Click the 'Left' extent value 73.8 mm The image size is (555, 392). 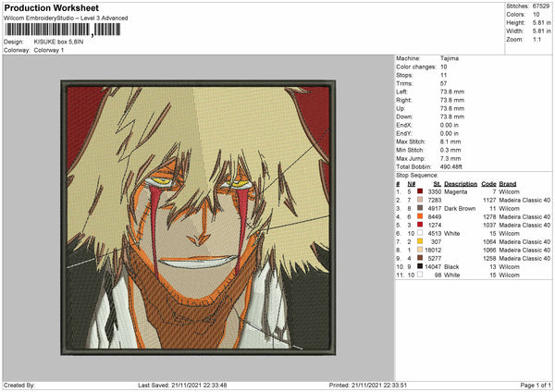pos(452,92)
